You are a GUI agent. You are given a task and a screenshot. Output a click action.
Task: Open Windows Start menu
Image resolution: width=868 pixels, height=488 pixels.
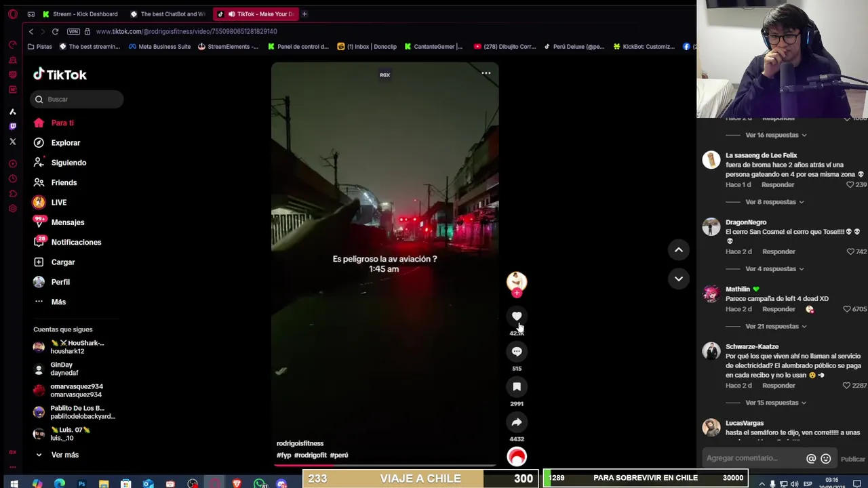(14, 483)
